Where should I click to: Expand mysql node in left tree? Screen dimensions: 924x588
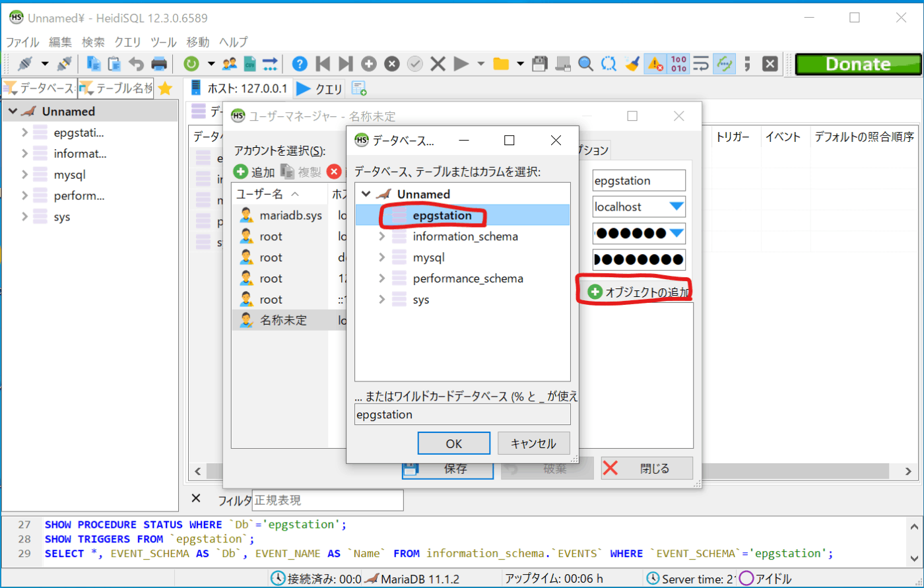click(25, 175)
